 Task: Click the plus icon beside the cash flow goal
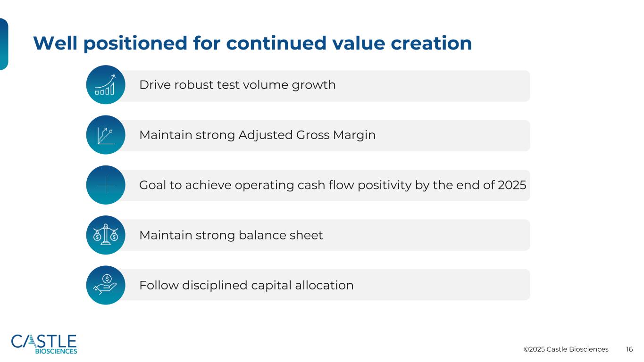coord(106,185)
